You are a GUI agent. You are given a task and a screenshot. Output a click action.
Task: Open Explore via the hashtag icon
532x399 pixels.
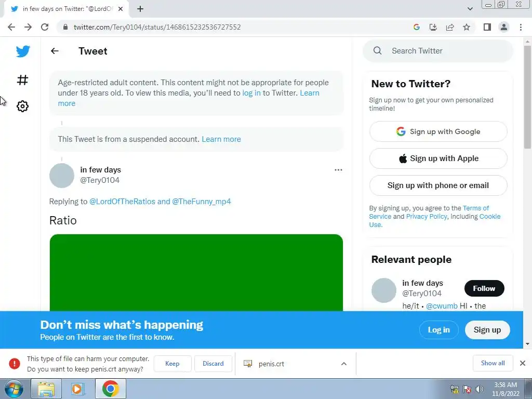(x=22, y=80)
